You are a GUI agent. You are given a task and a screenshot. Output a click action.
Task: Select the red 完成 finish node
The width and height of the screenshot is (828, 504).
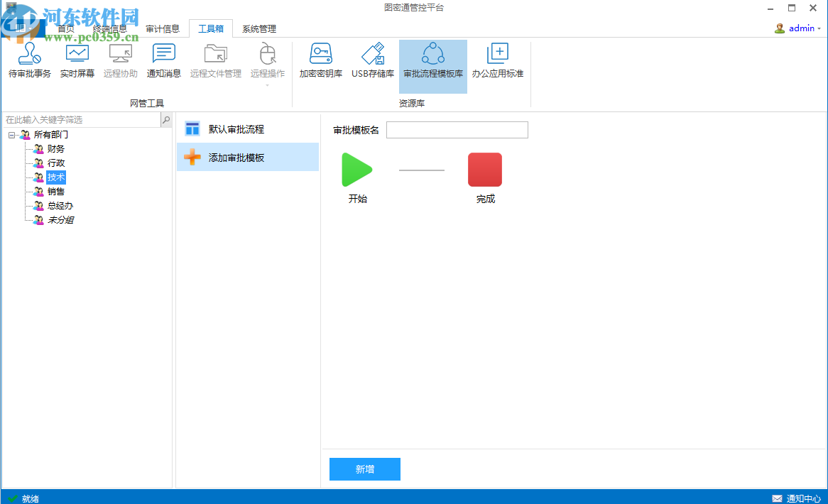coord(485,169)
